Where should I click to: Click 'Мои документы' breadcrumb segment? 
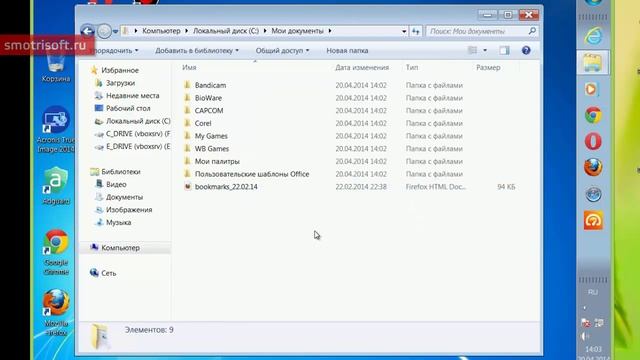tap(297, 31)
